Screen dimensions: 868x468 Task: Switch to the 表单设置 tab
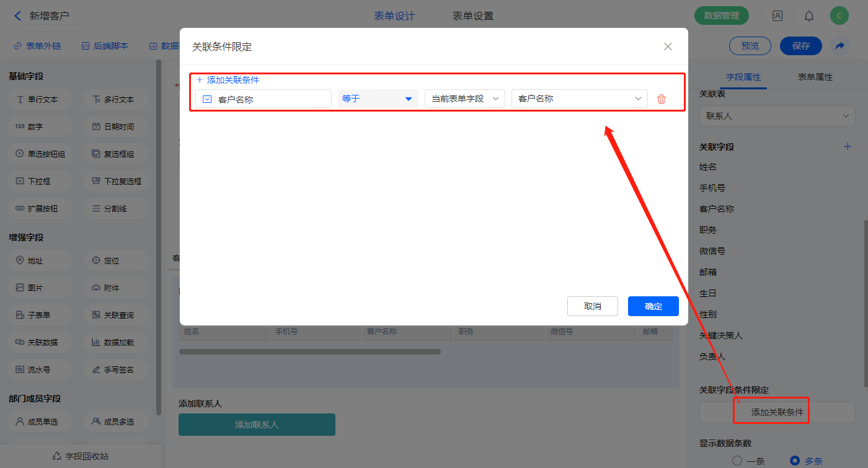click(x=472, y=16)
